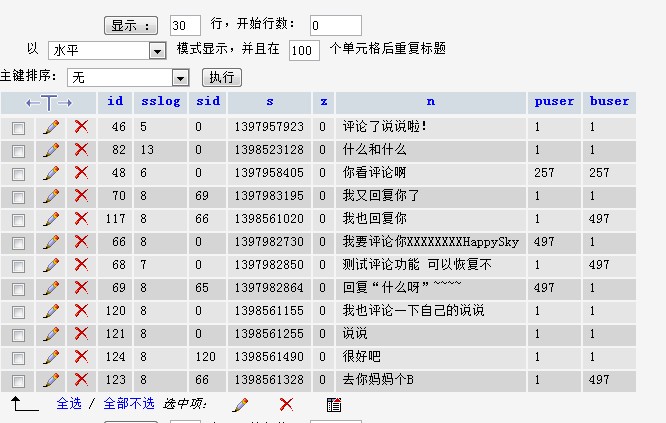Delete row with id 68

pos(81,264)
